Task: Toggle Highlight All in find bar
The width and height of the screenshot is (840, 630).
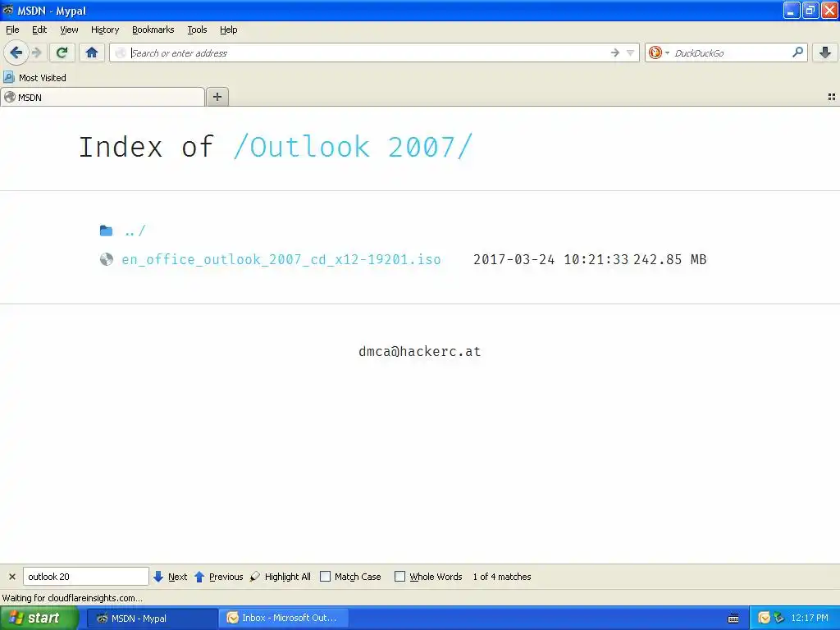Action: (281, 577)
